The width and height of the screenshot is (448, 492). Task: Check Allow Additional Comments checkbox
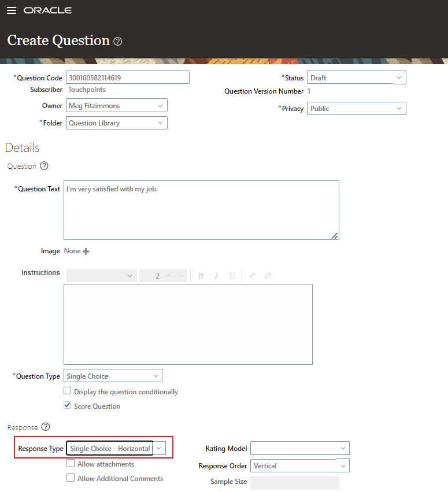point(71,478)
